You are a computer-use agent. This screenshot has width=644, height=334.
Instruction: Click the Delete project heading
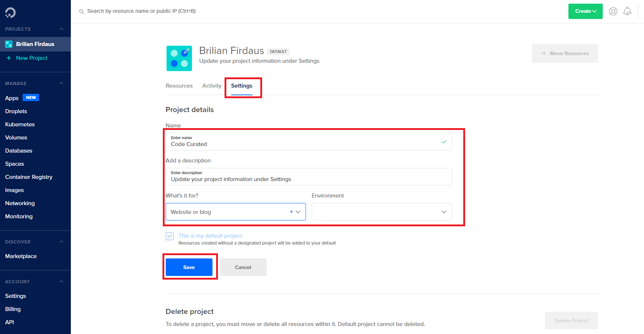[x=190, y=312]
